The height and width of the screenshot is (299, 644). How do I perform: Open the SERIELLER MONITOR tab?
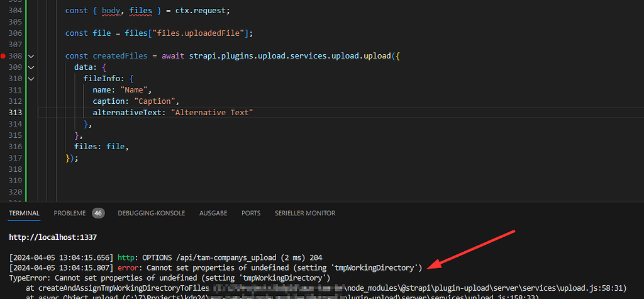[305, 213]
